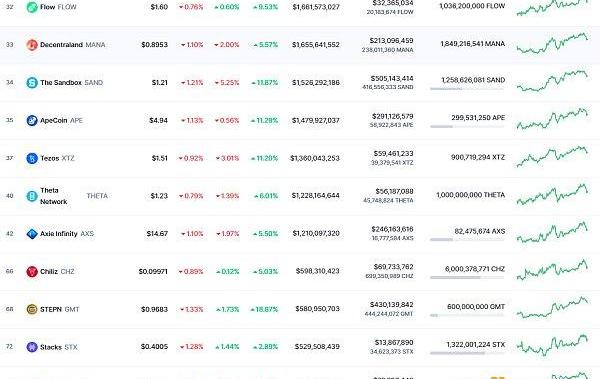Viewport: 600px width, 379px height.
Task: Click the Chiliz circulating supply progress bar
Action: tap(467, 278)
